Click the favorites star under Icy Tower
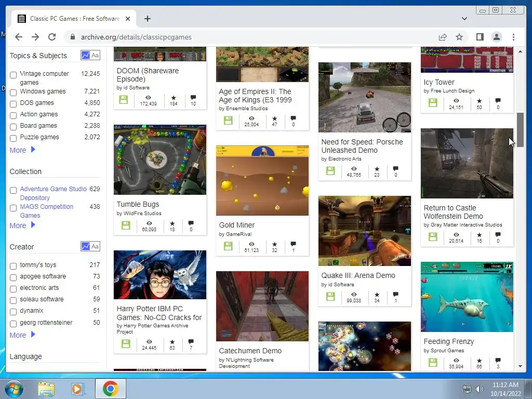Image resolution: width=532 pixels, height=399 pixels. 479,101
